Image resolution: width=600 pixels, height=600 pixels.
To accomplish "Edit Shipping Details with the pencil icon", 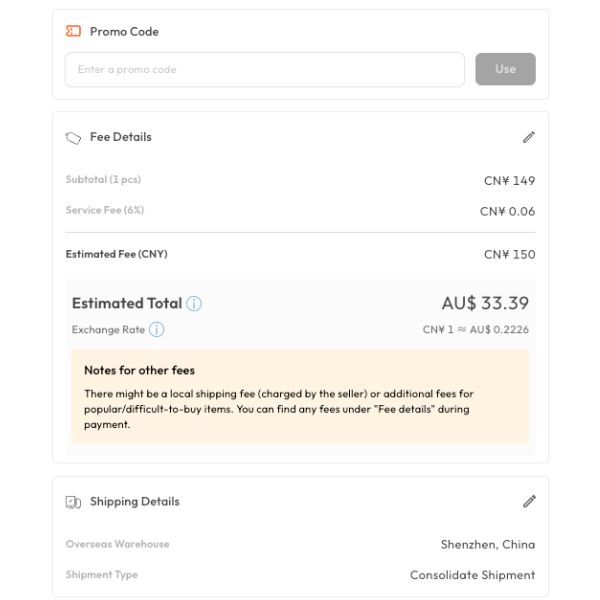I will 529,501.
